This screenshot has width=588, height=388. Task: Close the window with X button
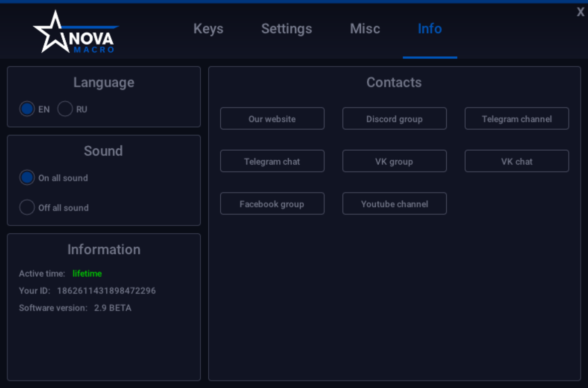pyautogui.click(x=580, y=12)
